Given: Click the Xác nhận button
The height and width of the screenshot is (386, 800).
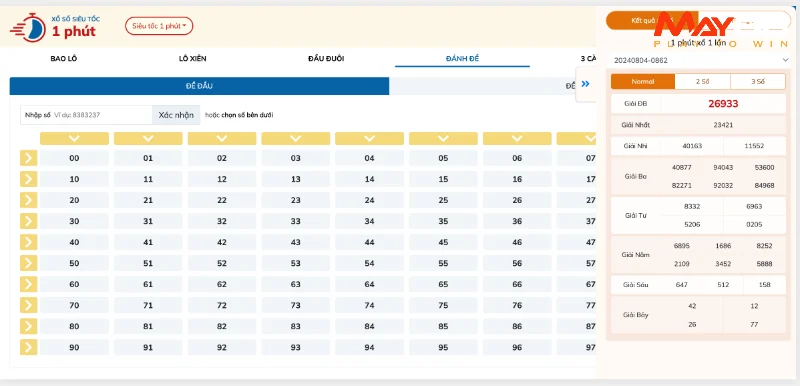Looking at the screenshot, I should [x=176, y=115].
